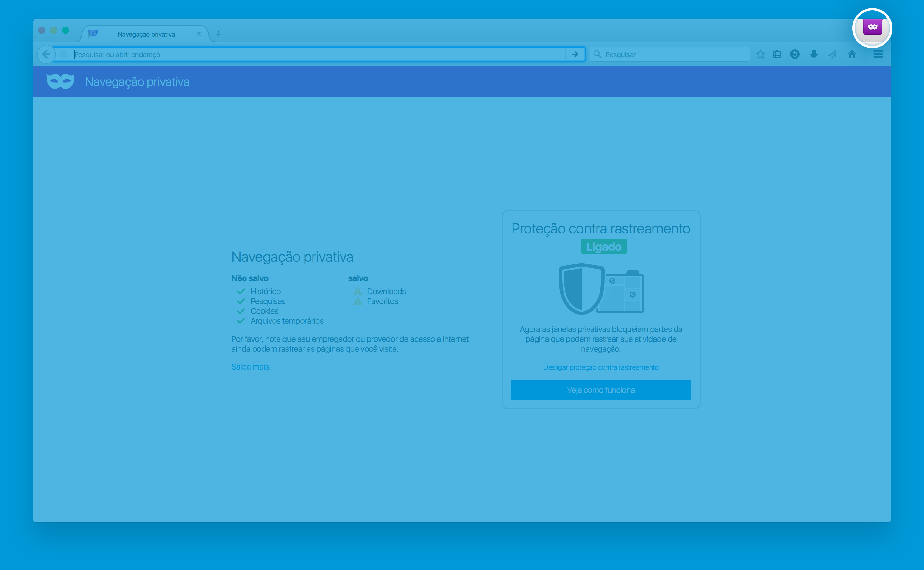The image size is (924, 570).
Task: Click the Proteção contra rastreamento heading
Action: click(601, 228)
